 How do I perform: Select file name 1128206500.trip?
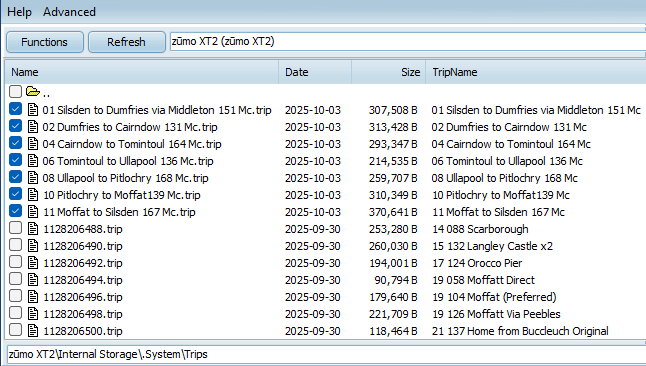tap(83, 331)
